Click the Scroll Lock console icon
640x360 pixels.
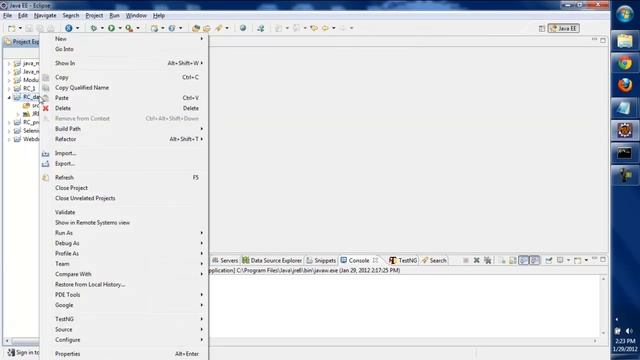tap(513, 260)
